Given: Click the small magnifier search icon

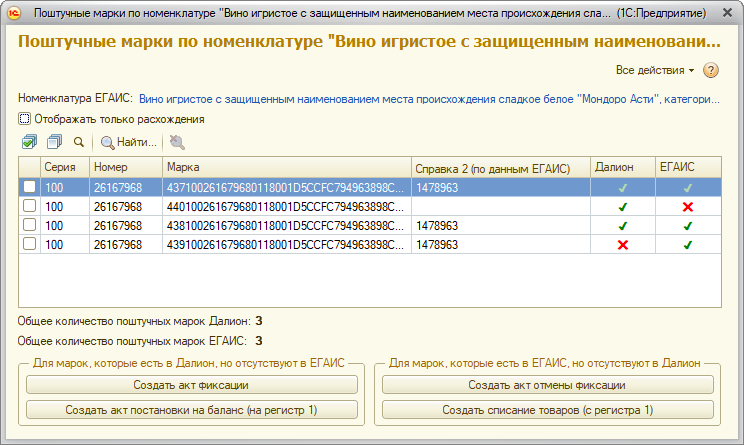Looking at the screenshot, I should click(x=79, y=142).
